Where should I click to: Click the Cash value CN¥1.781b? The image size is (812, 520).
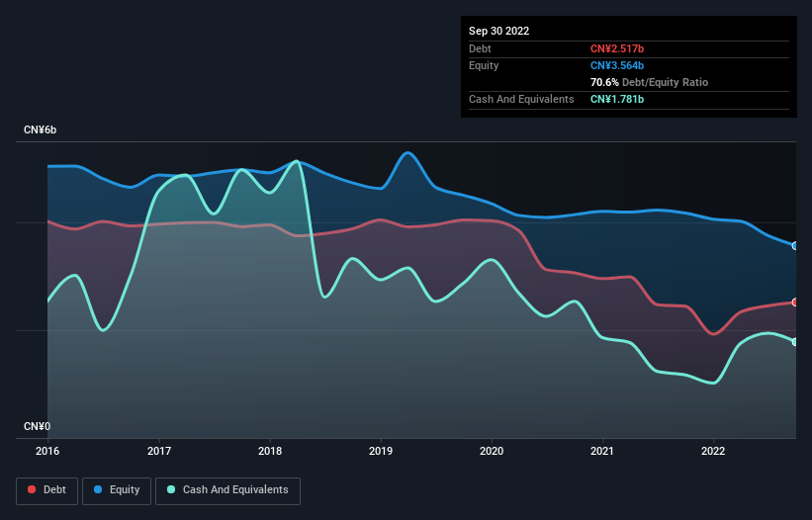tap(617, 99)
